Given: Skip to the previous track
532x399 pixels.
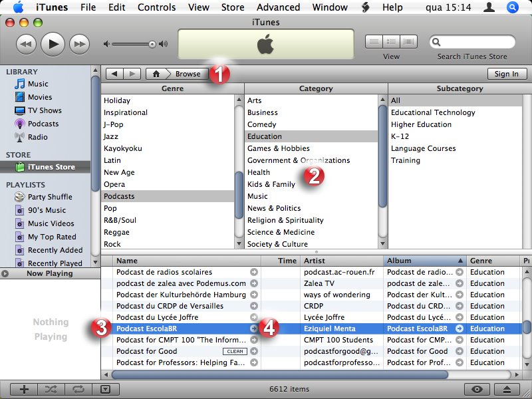Looking at the screenshot, I should (x=26, y=44).
